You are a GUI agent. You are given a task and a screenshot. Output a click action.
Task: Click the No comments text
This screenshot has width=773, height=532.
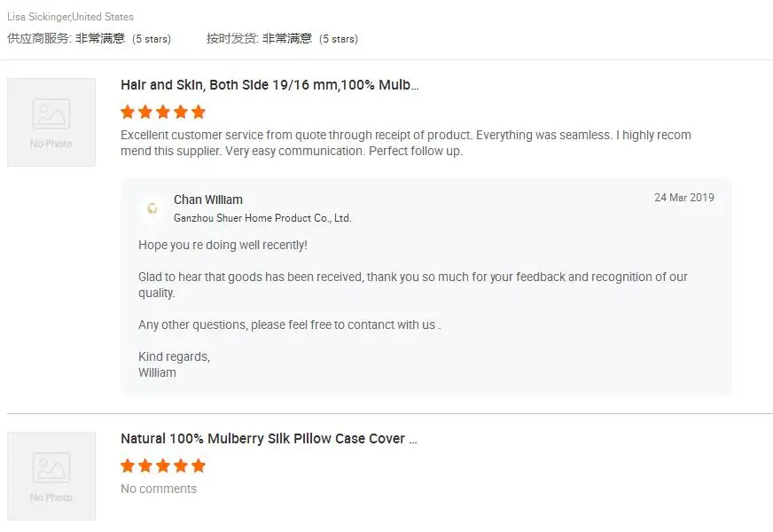[159, 489]
